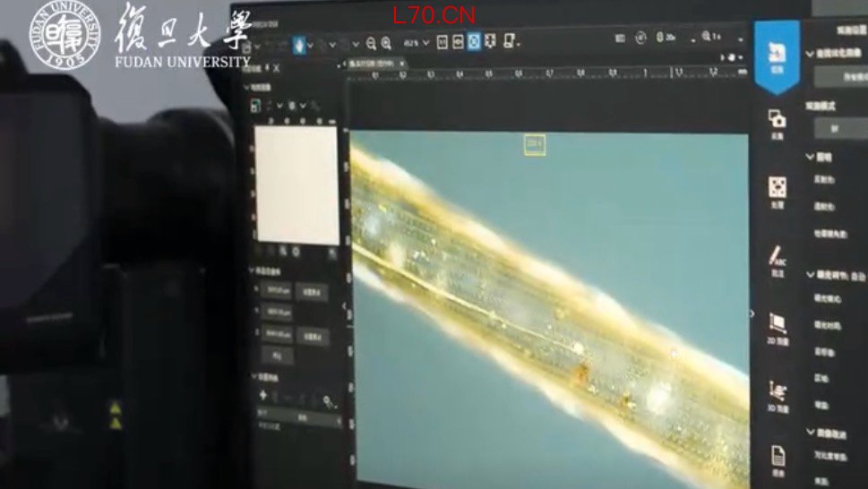Collapse the exposure adjustment section
The image size is (868, 489).
click(811, 276)
